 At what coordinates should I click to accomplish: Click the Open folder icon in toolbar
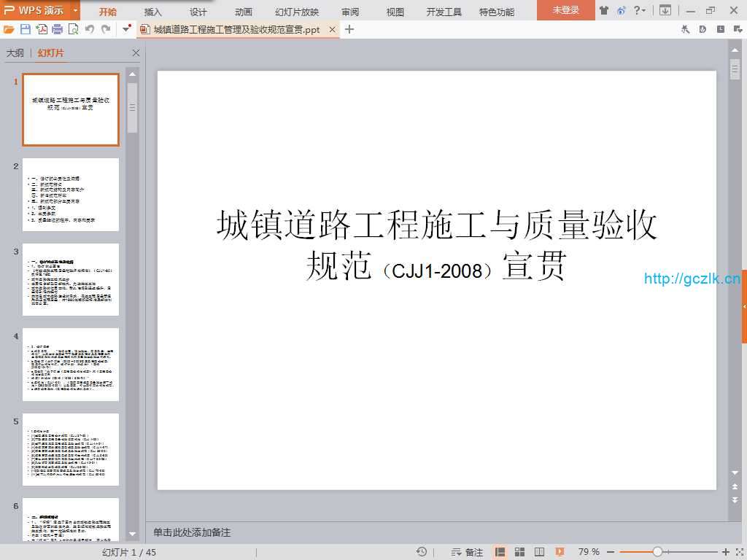tap(9, 29)
